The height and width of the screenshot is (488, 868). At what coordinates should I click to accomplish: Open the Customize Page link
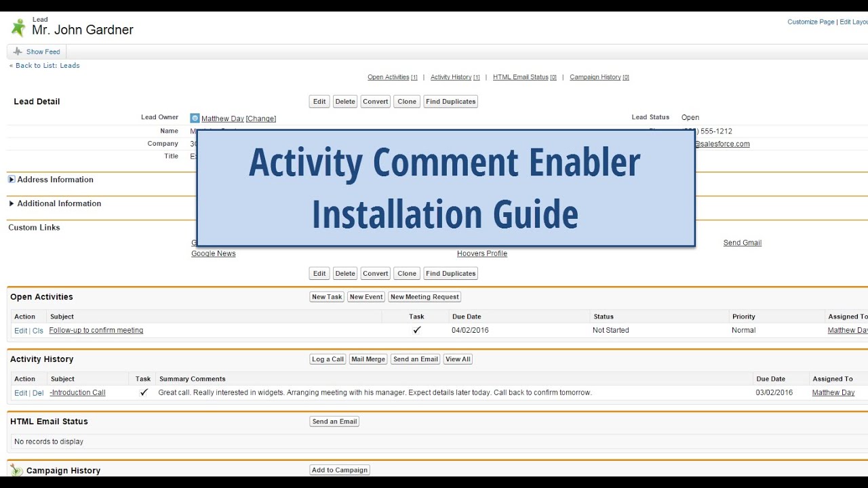(811, 22)
